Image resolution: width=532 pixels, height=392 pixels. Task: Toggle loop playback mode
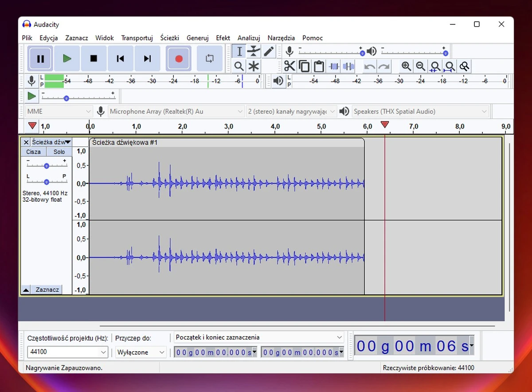coord(209,58)
